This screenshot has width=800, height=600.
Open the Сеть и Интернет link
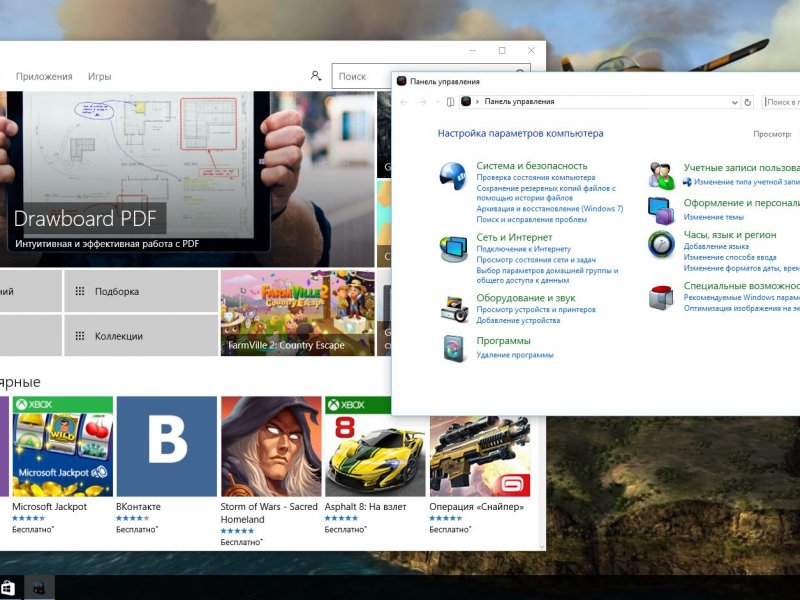(x=514, y=237)
